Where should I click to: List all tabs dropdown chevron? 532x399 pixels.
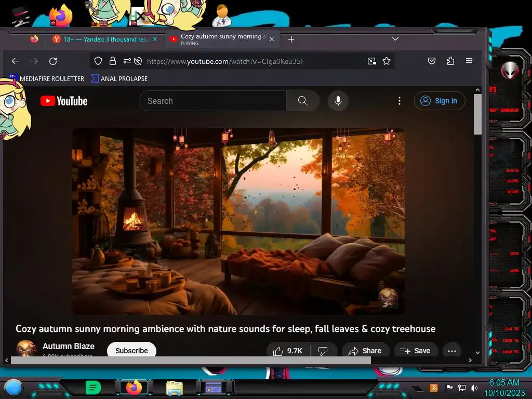pos(395,39)
